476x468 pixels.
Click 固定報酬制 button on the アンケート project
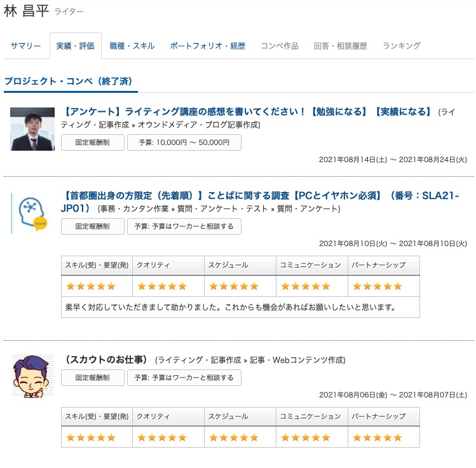92,142
